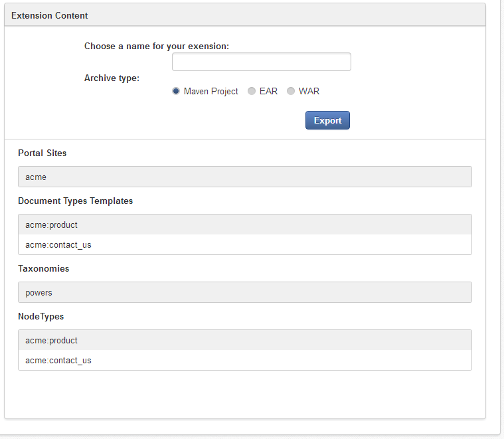This screenshot has width=504, height=439.
Task: Click the Choose a name label
Action: [157, 46]
